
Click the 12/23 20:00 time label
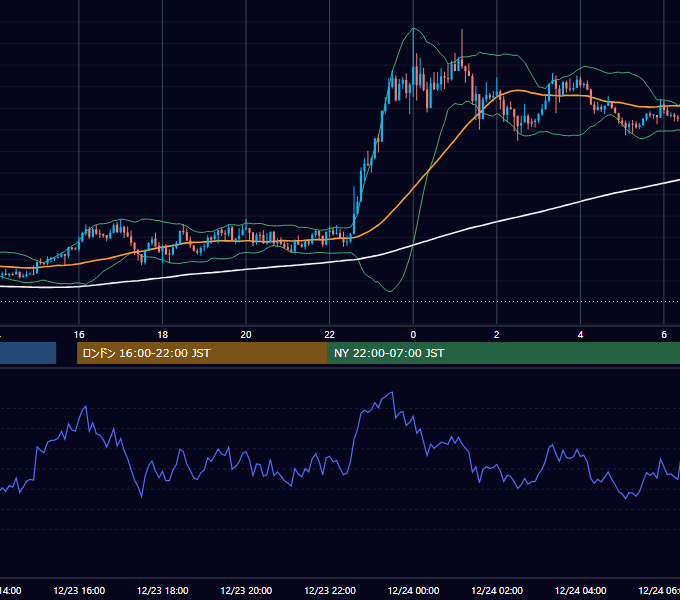(246, 590)
